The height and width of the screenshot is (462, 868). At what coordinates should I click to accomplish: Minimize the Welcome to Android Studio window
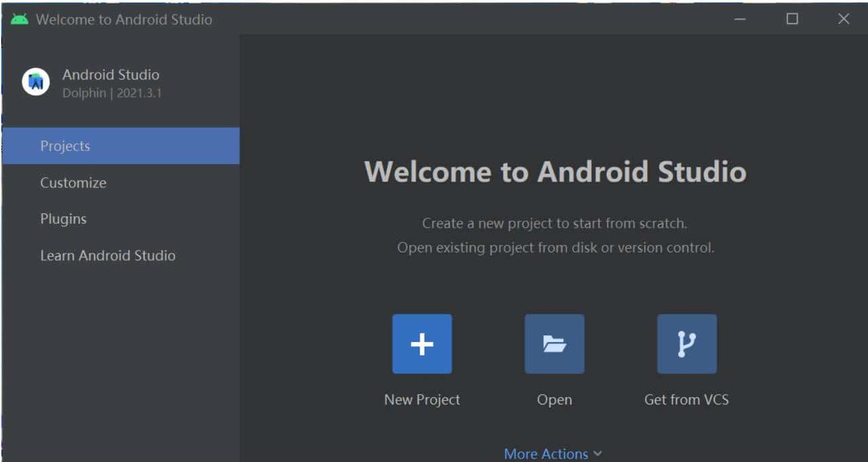pyautogui.click(x=739, y=19)
